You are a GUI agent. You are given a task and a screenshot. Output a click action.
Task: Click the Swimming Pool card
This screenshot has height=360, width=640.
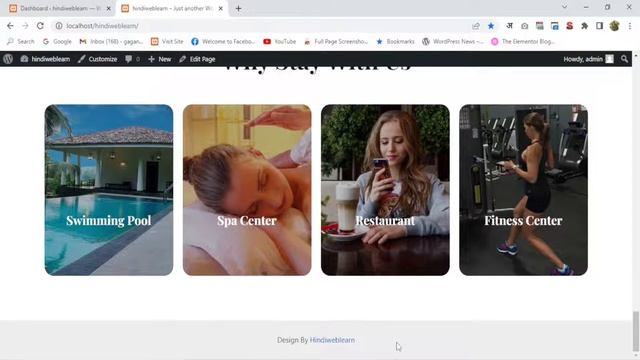(109, 190)
